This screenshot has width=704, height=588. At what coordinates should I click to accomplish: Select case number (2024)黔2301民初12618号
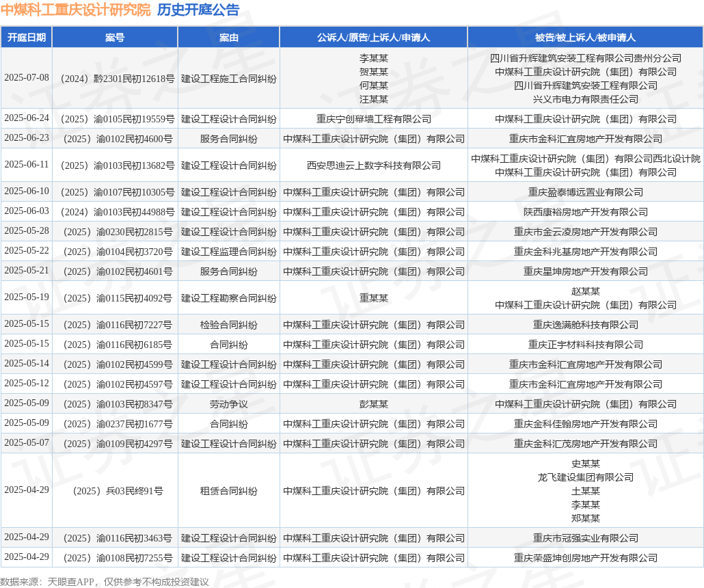(118, 79)
